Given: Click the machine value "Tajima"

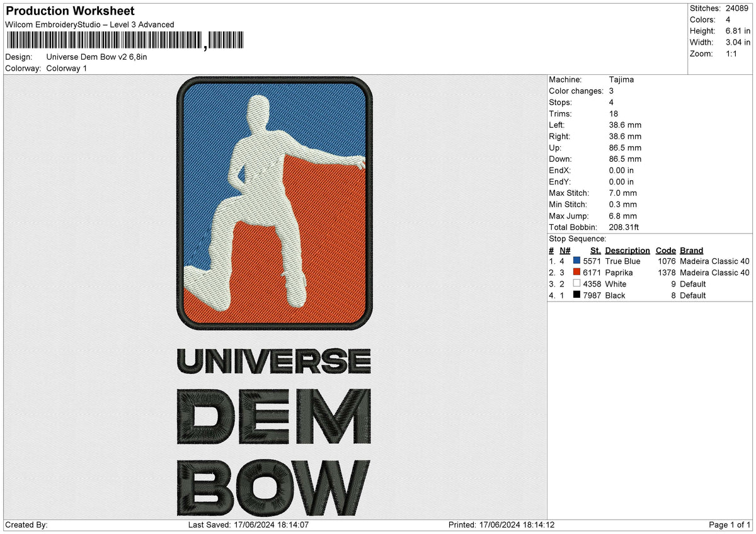Looking at the screenshot, I should pos(621,79).
